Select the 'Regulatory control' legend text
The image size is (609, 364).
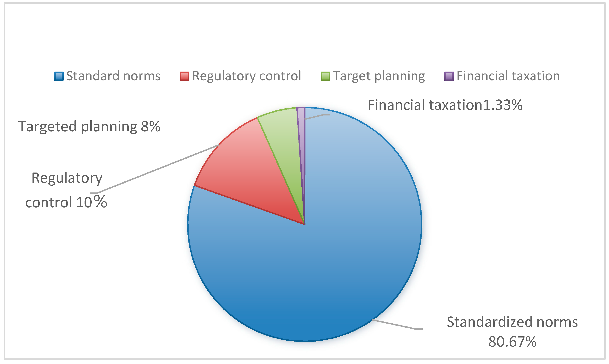(x=246, y=76)
